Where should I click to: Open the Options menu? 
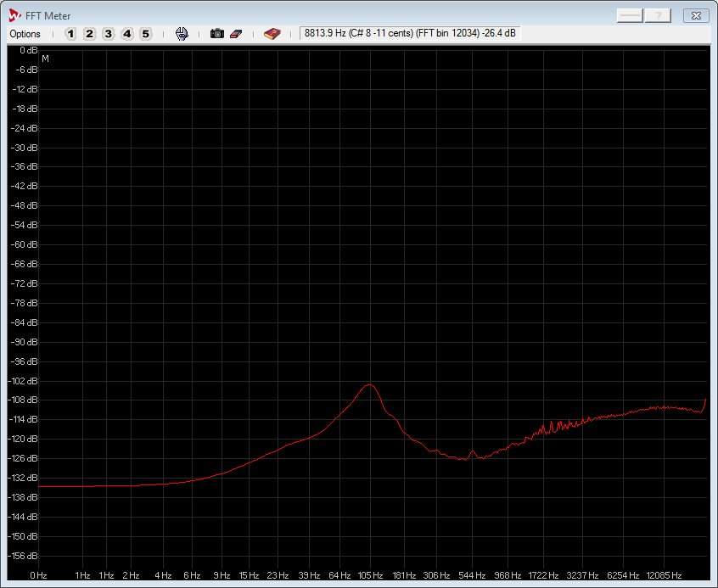tap(25, 34)
